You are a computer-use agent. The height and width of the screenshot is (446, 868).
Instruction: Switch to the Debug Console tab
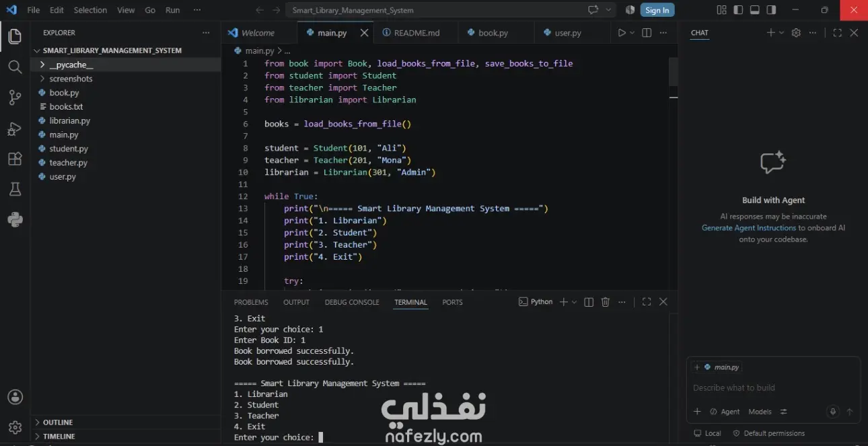click(x=352, y=302)
